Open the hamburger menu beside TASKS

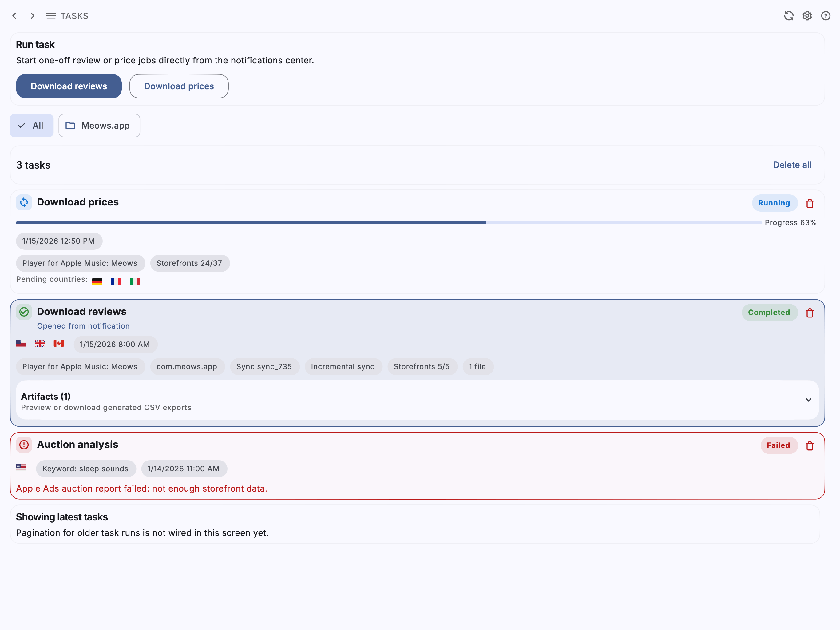click(51, 16)
